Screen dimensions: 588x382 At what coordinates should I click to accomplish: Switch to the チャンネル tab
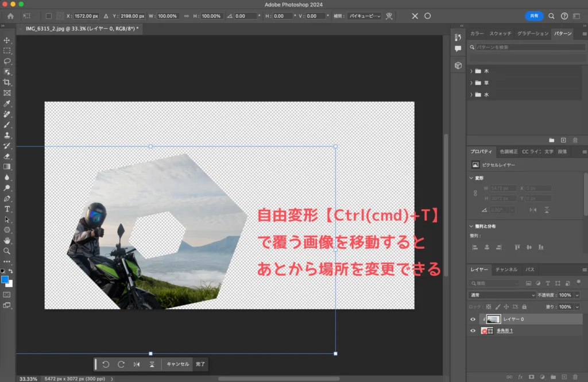(x=506, y=269)
